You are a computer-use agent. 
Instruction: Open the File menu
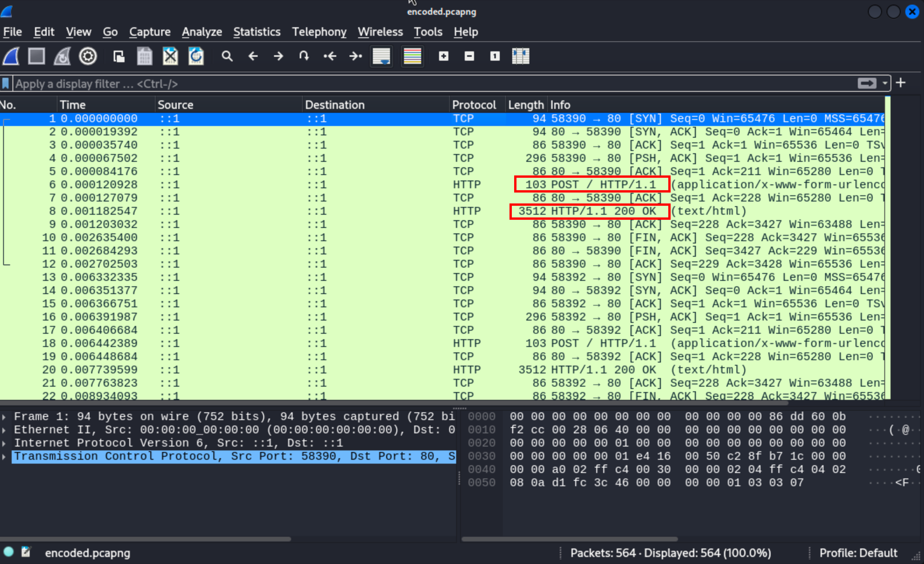point(12,32)
